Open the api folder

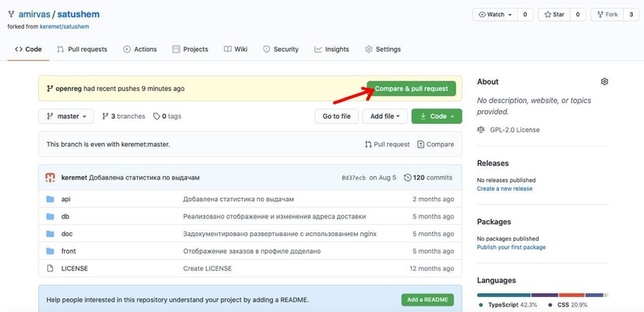coord(65,199)
